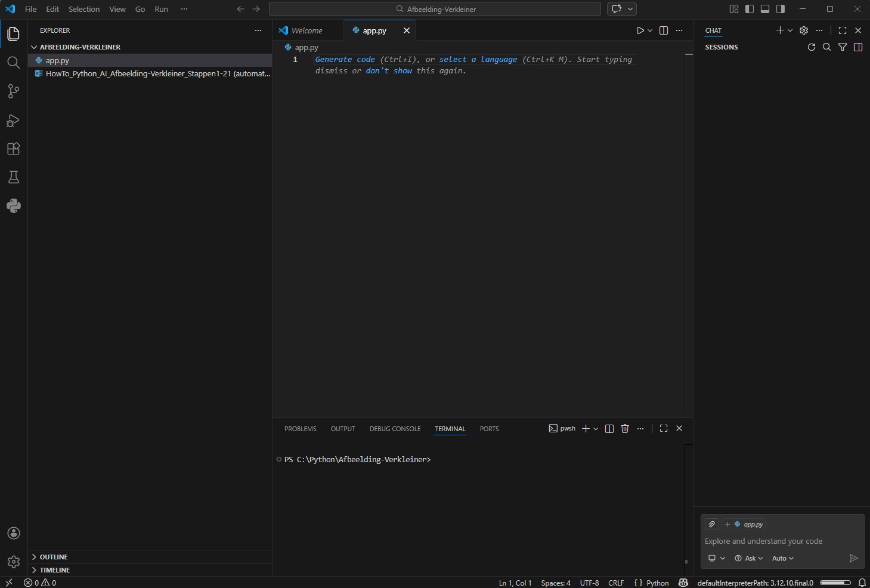Switch to the PROBLEMS panel tab

[300, 429]
